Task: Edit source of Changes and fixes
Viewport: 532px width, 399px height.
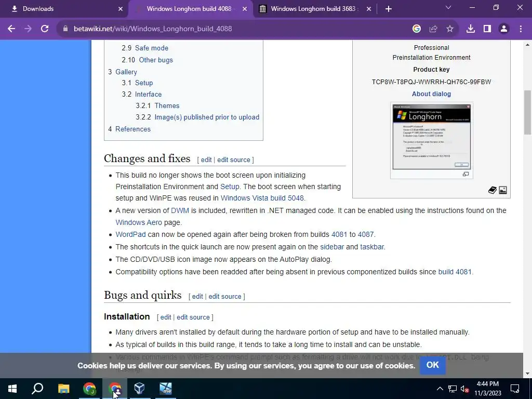Action: pos(233,160)
